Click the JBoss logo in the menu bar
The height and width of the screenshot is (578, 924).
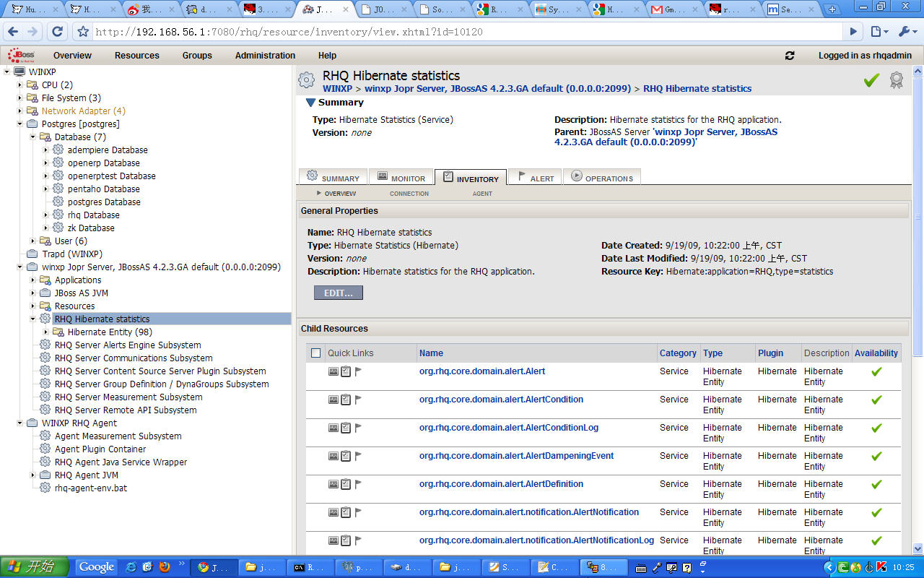click(x=22, y=56)
